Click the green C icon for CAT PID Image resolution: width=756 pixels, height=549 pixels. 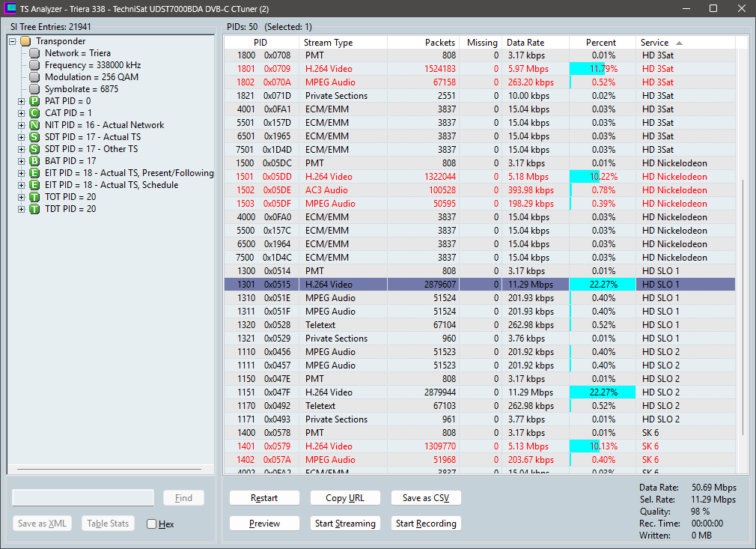(34, 113)
